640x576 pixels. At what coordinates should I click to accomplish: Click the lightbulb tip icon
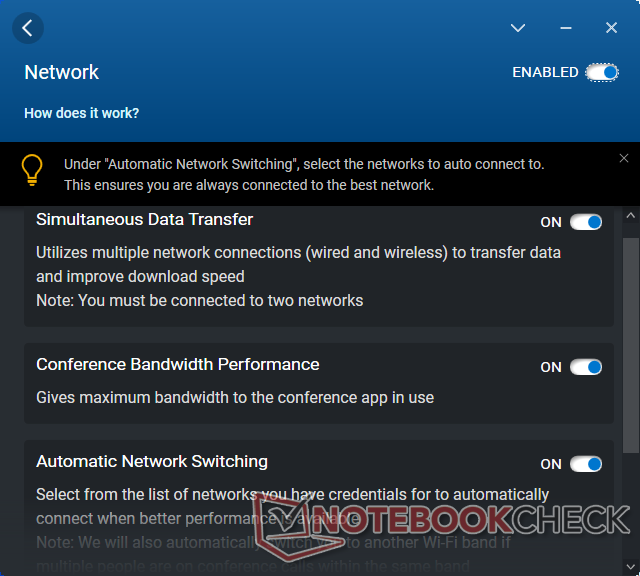(x=32, y=168)
